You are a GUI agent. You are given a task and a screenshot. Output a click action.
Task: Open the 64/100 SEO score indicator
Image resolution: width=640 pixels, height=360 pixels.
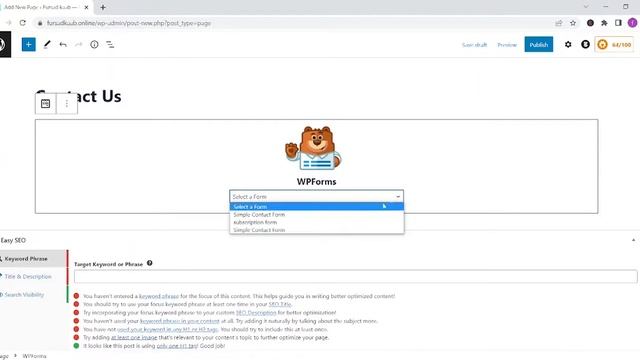[615, 44]
